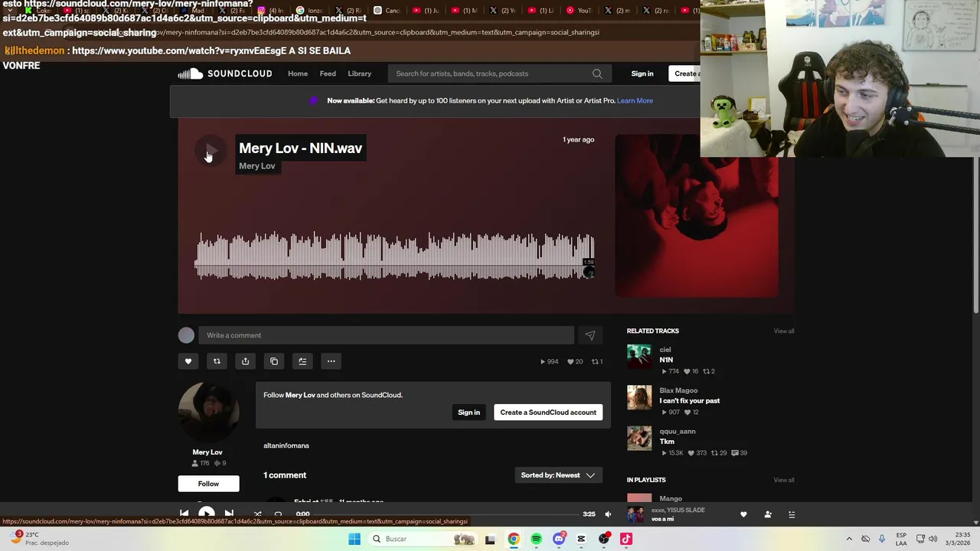This screenshot has width=980, height=551.
Task: Click play button in bottom player bar
Action: pos(207,514)
